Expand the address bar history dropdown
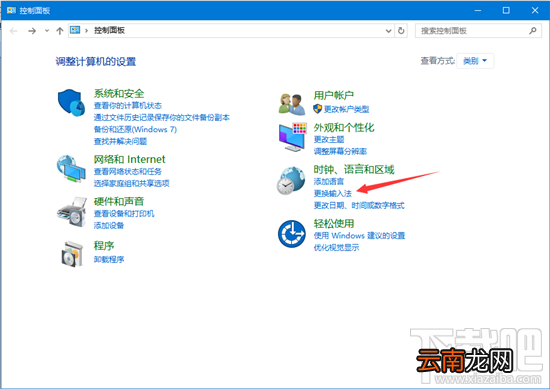550x389 pixels. 388,31
